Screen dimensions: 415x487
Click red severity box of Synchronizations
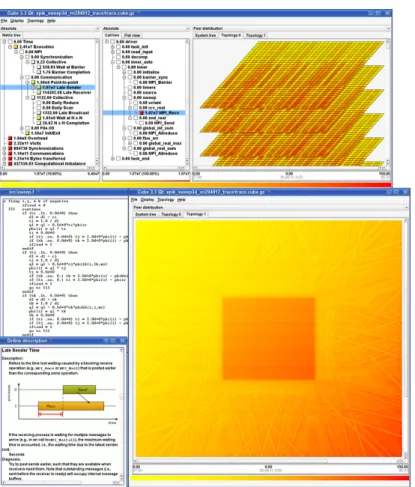(10, 148)
